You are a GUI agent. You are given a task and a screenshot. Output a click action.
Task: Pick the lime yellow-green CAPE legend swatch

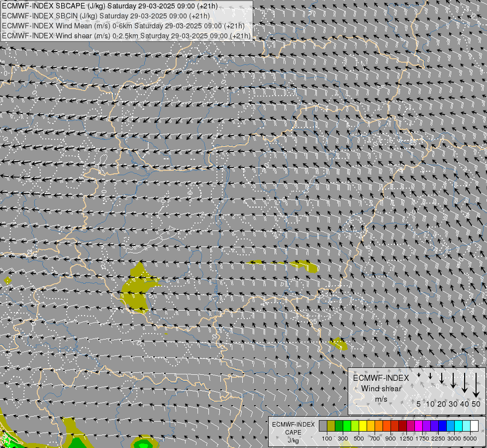[355, 426]
